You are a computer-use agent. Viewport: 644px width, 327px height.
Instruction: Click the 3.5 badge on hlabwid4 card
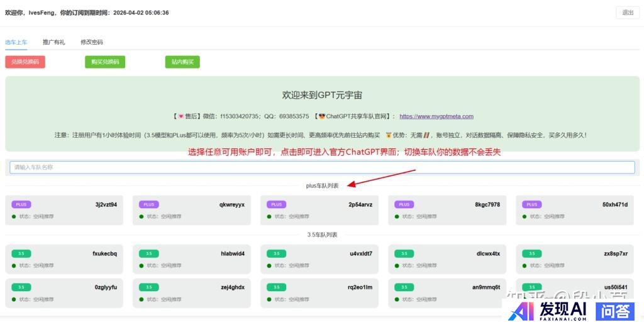click(x=149, y=254)
